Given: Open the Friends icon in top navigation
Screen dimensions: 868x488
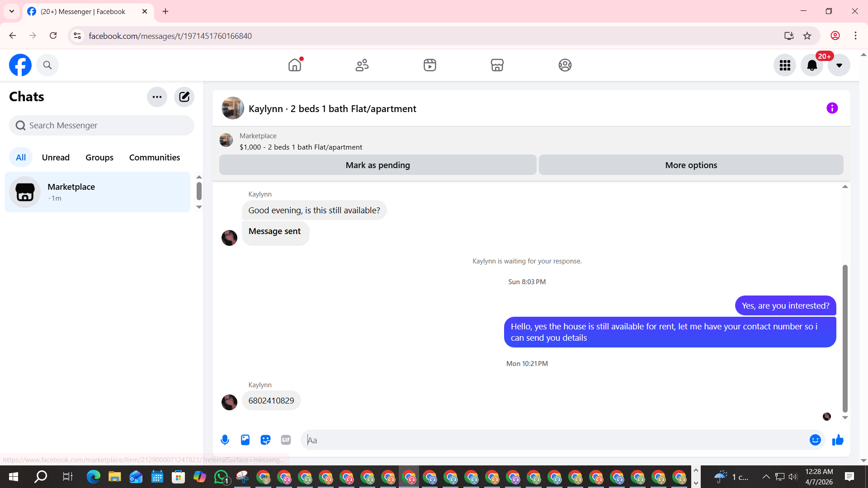Looking at the screenshot, I should [362, 65].
